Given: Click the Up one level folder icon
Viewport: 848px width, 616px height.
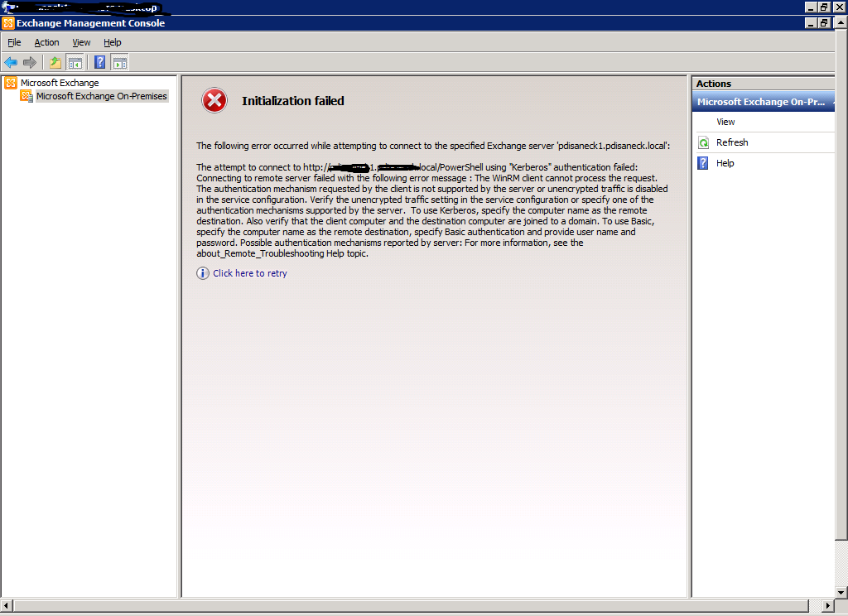Looking at the screenshot, I should pyautogui.click(x=55, y=63).
